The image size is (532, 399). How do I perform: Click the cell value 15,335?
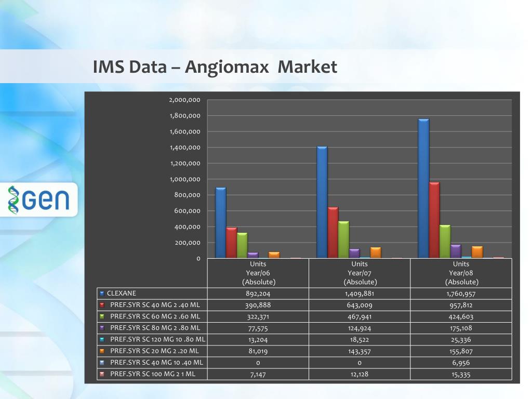(461, 375)
